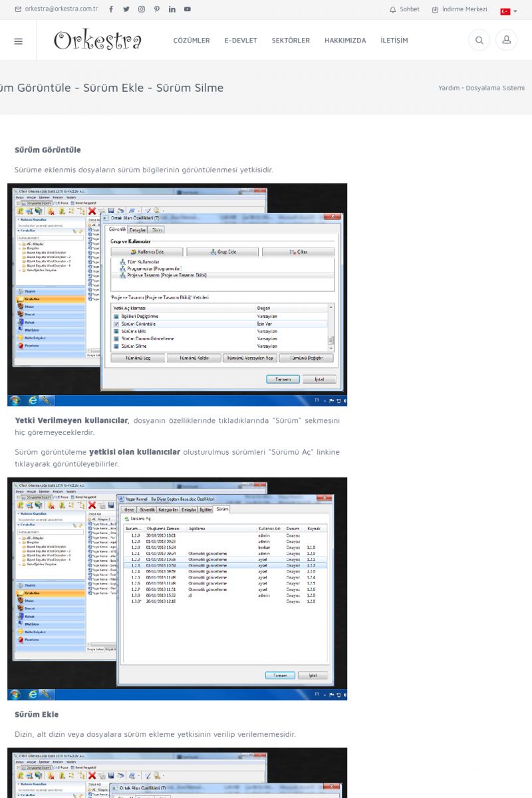Click the Oluşturma Zamanı column header
532x798 pixels.
(162, 529)
